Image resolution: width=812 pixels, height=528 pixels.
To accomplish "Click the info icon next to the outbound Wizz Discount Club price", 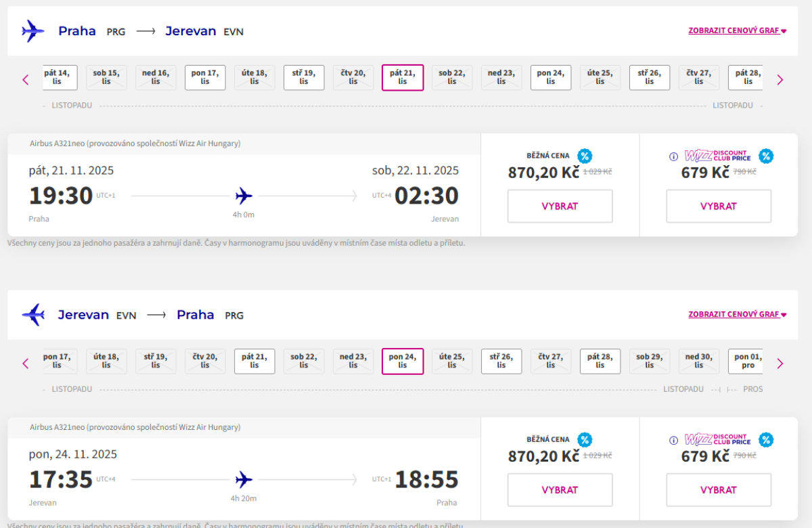I will coord(673,156).
